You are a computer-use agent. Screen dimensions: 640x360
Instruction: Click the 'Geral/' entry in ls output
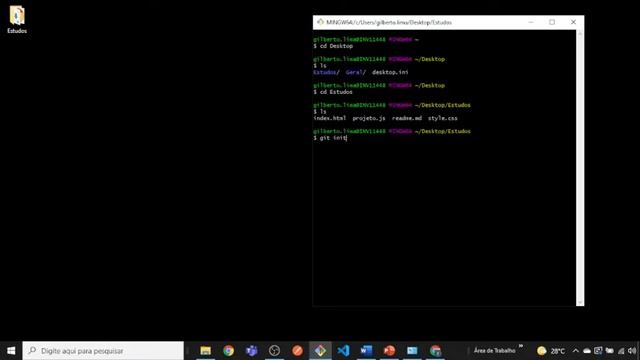[356, 72]
